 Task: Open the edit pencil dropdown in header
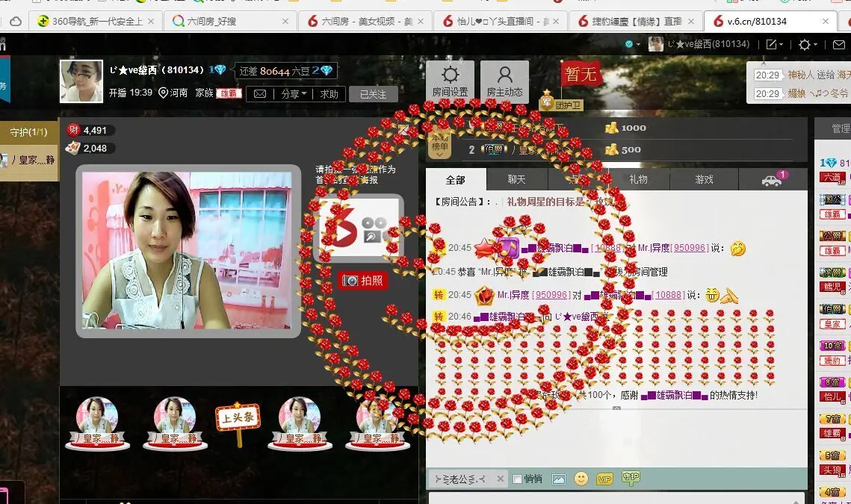point(774,45)
